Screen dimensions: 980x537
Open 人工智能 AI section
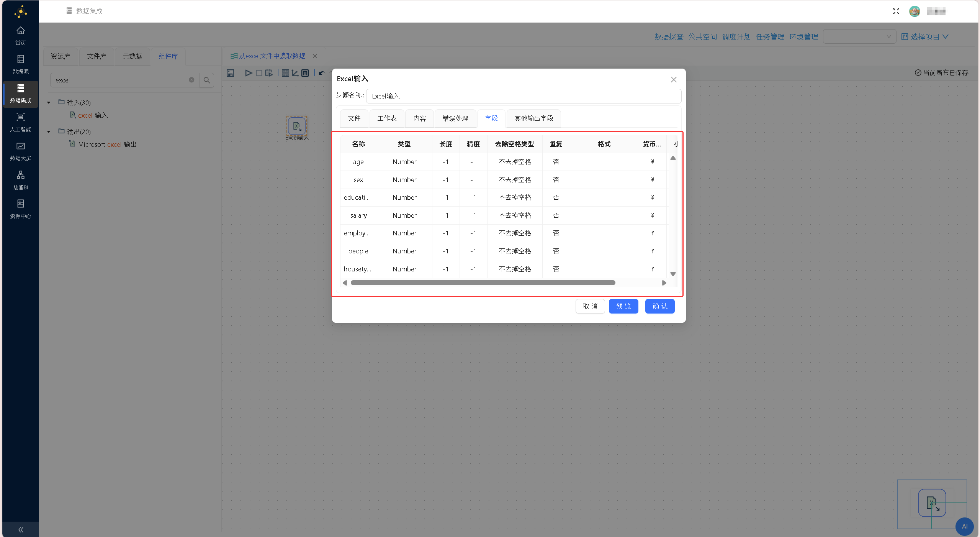coord(21,122)
